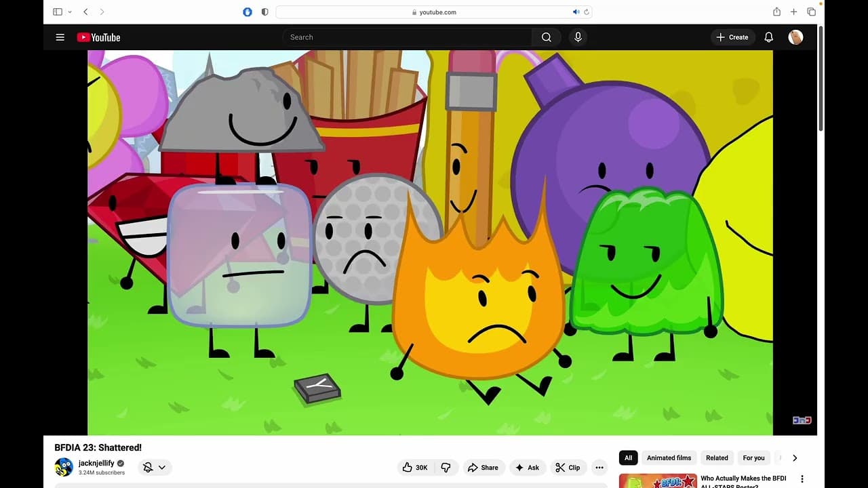Image resolution: width=868 pixels, height=488 pixels.
Task: Toggle the Safari sidebar icon
Action: 58,12
